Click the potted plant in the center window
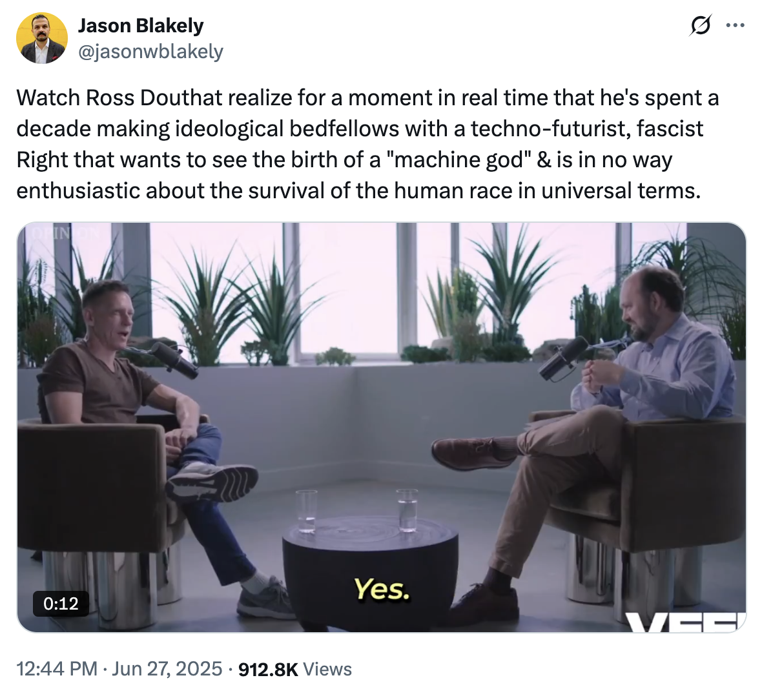Viewport: 762px width, 700px height. (335, 356)
